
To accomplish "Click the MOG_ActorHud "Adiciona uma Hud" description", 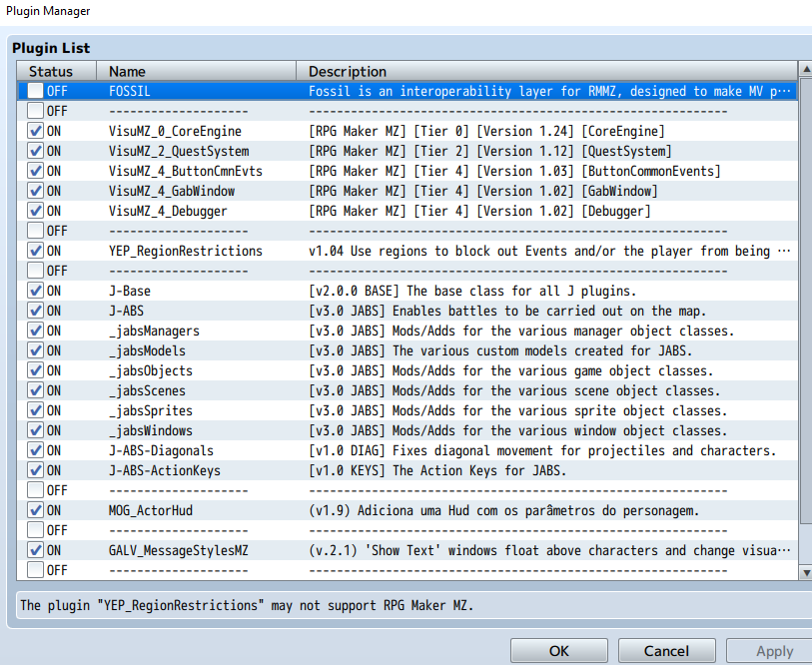I will click(503, 510).
